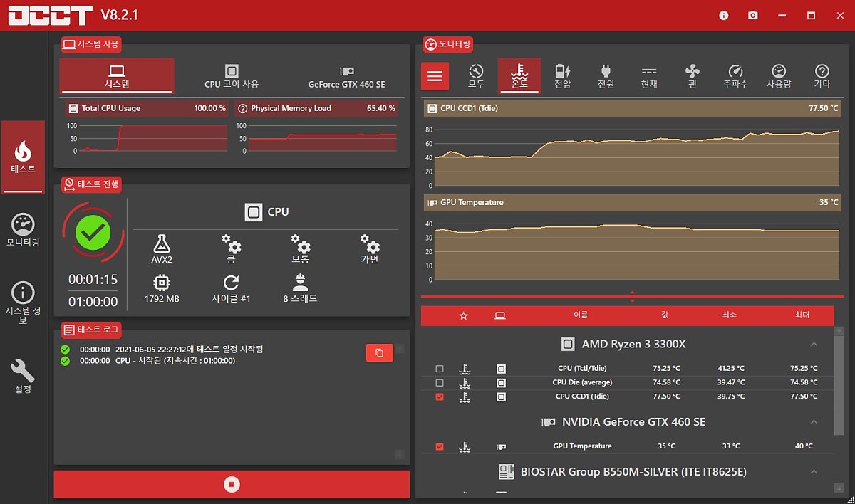Viewport: 855px width, 504px height.
Task: Click the 가변 load gear icon
Action: pos(370,244)
